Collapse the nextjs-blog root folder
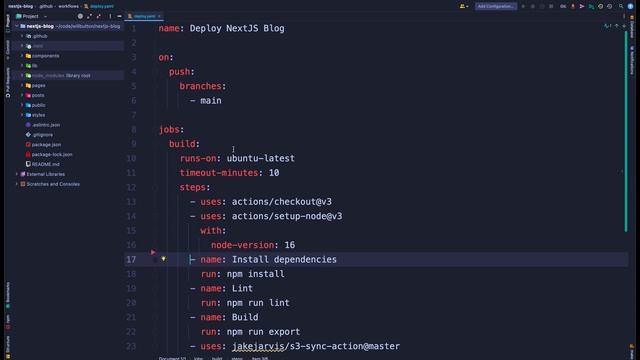The height and width of the screenshot is (360, 640). coord(17,26)
